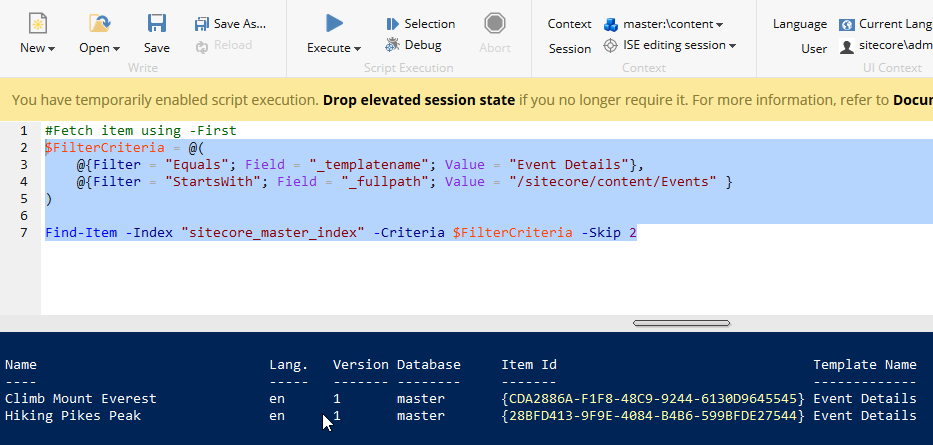The width and height of the screenshot is (933, 445).
Task: Click the grayed-out Reload button
Action: pyautogui.click(x=224, y=45)
